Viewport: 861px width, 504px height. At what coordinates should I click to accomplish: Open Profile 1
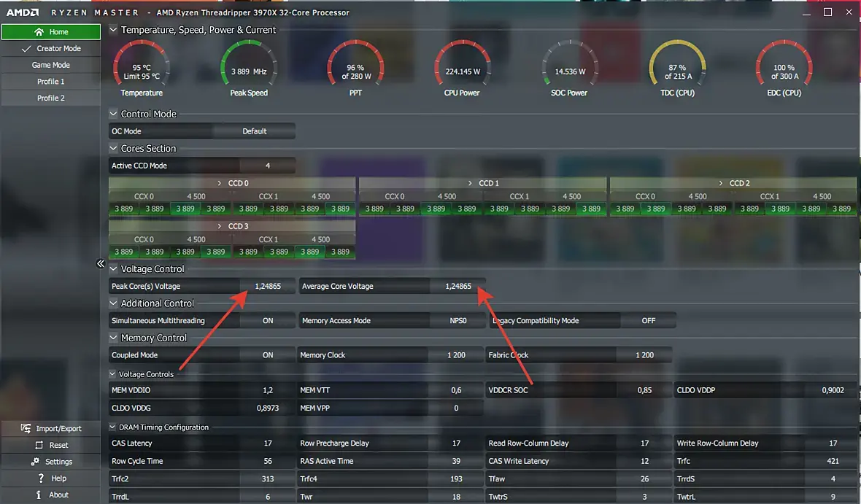pyautogui.click(x=51, y=81)
